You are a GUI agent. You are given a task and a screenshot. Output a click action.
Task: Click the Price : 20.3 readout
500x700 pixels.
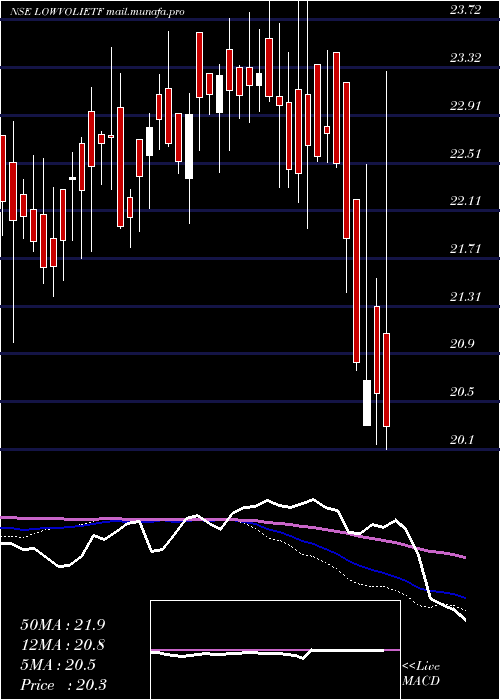tap(63, 684)
